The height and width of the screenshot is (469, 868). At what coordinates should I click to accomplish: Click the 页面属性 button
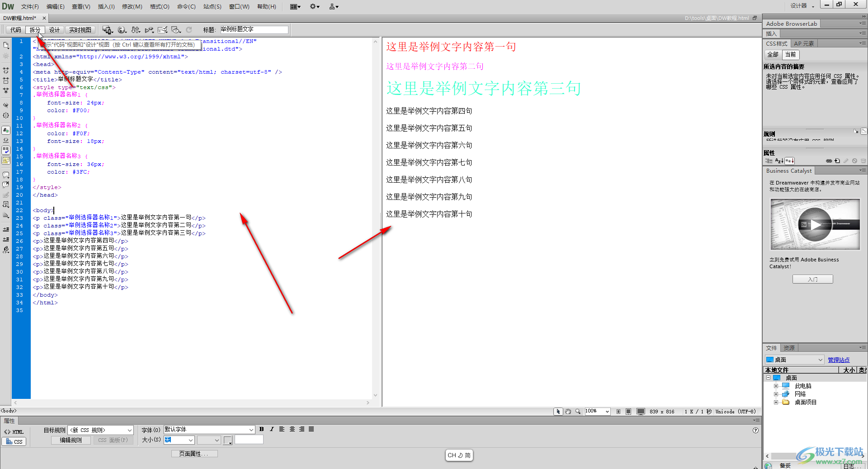tap(194, 454)
